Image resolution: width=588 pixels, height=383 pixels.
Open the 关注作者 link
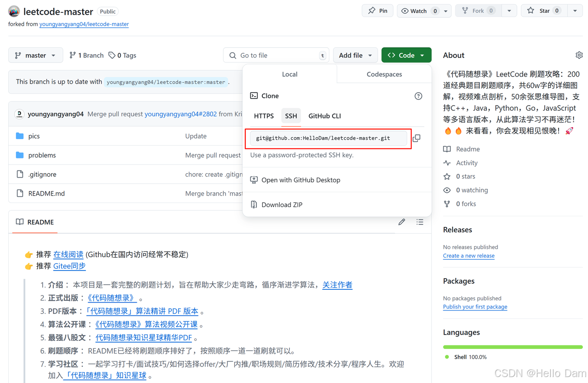(337, 285)
